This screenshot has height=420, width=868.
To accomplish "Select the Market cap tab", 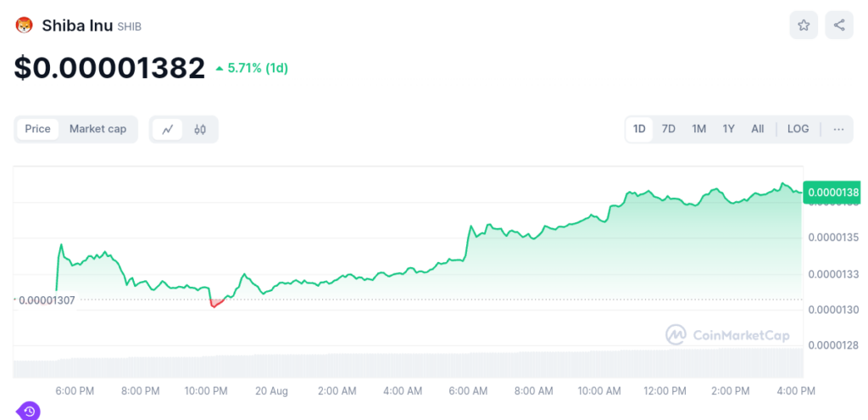I will [x=98, y=129].
